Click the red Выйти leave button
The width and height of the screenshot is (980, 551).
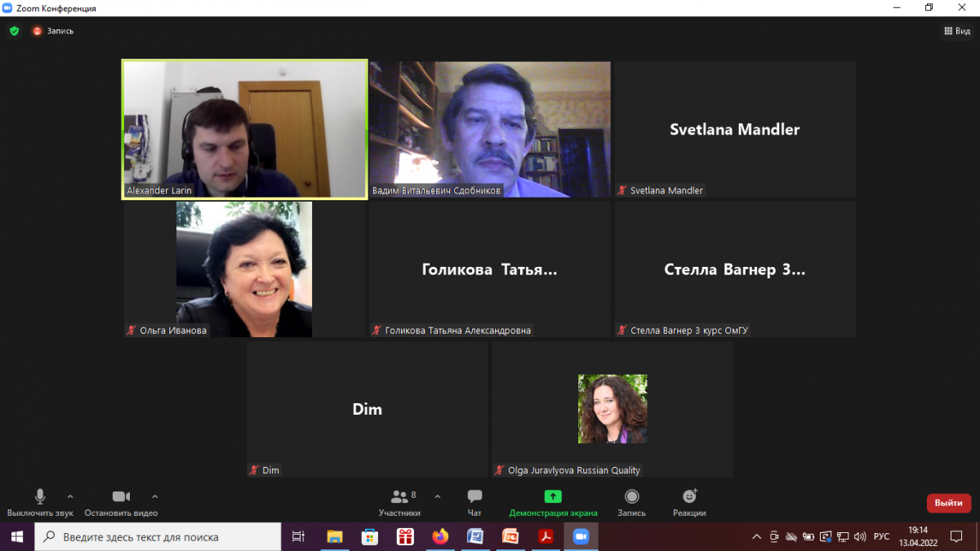pos(948,503)
